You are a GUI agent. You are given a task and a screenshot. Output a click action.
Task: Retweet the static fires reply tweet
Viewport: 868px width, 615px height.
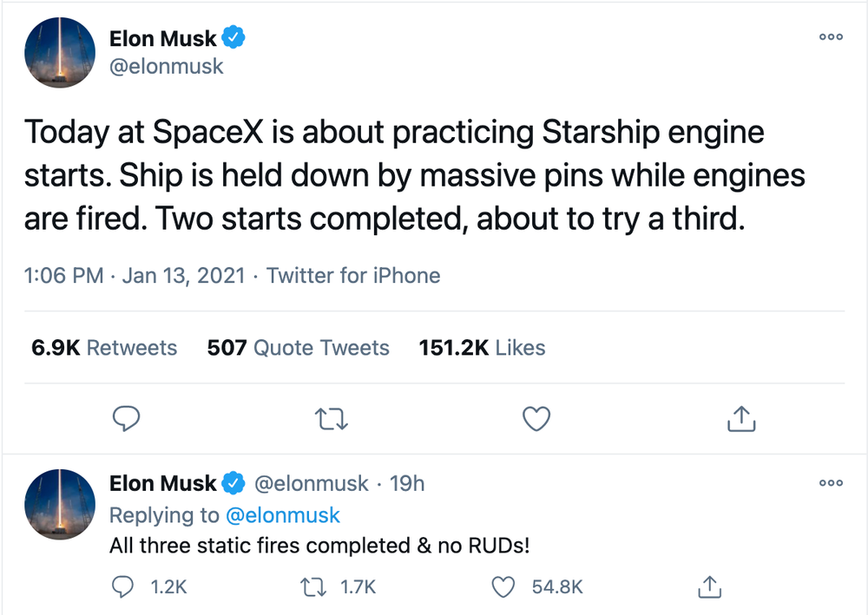(310, 587)
